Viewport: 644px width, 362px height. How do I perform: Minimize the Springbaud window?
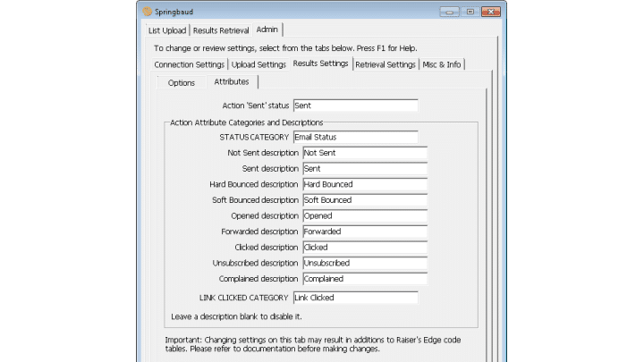(x=449, y=12)
